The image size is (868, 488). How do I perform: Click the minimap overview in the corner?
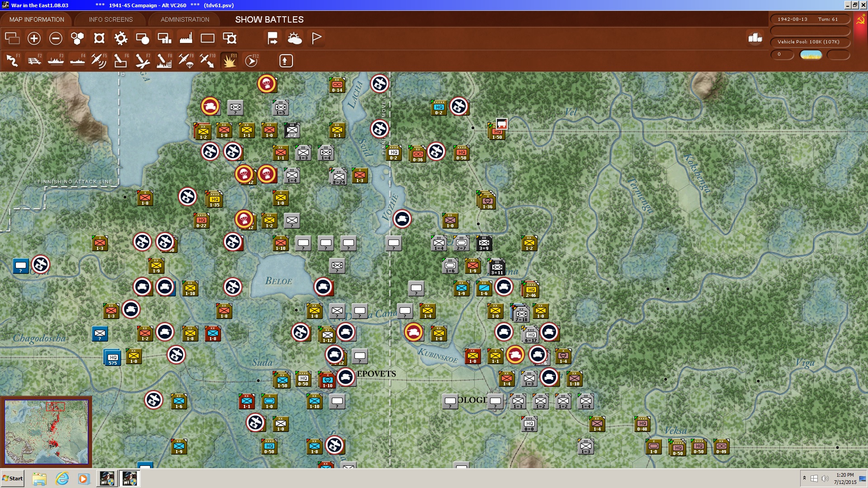click(x=46, y=432)
